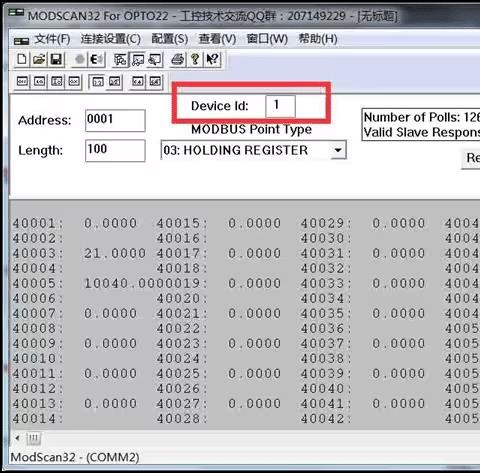Click the New document toolbar icon

(22, 60)
